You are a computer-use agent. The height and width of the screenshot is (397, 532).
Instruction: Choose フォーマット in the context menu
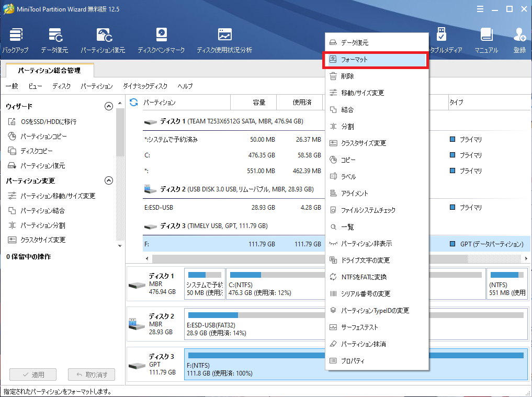point(376,60)
